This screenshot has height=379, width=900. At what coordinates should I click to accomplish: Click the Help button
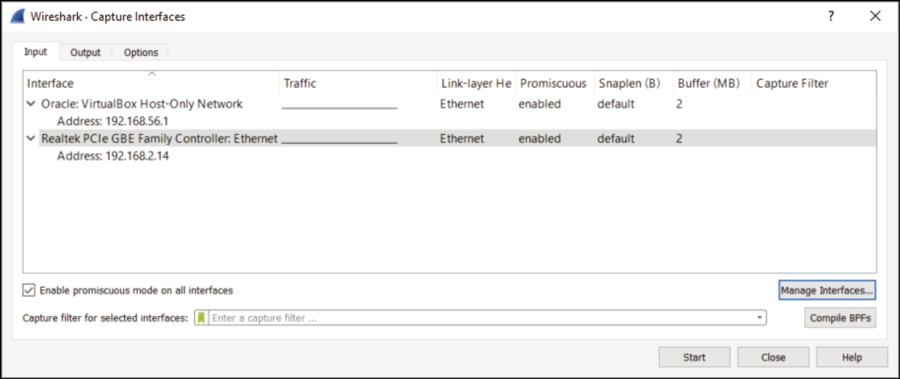tap(852, 357)
